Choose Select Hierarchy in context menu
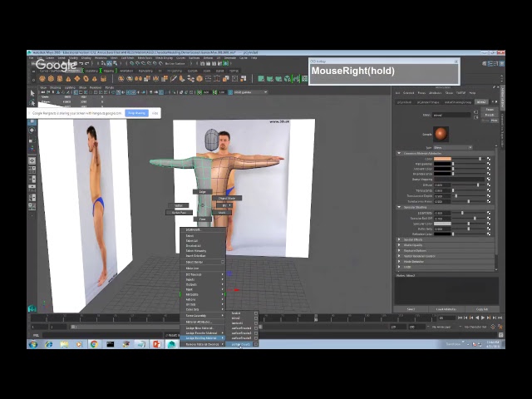This screenshot has height=399, width=532. pos(202,251)
